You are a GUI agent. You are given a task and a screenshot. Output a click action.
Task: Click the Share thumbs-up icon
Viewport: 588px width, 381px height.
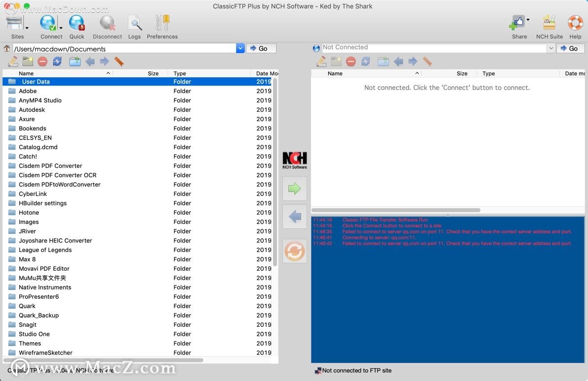tap(517, 23)
